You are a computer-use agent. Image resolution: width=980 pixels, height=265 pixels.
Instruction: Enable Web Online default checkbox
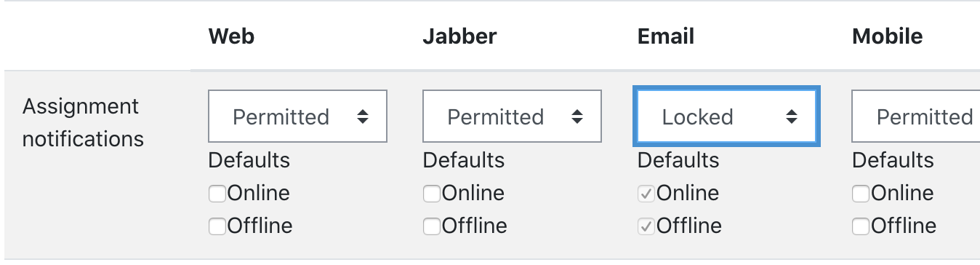click(x=217, y=194)
